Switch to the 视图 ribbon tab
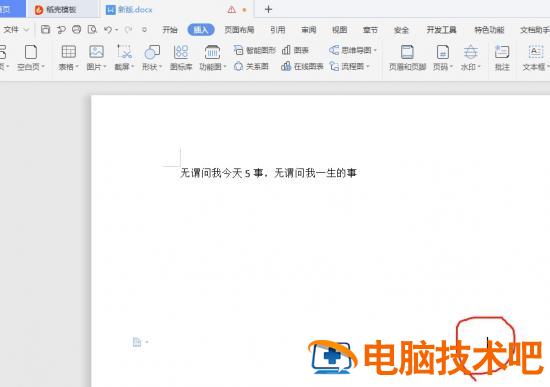The width and height of the screenshot is (550, 387). (x=340, y=30)
